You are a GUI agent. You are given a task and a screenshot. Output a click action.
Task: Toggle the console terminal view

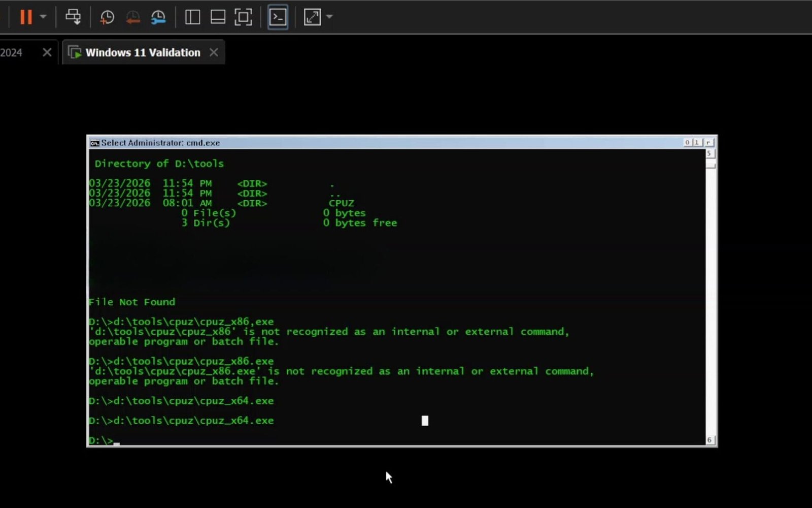click(278, 17)
